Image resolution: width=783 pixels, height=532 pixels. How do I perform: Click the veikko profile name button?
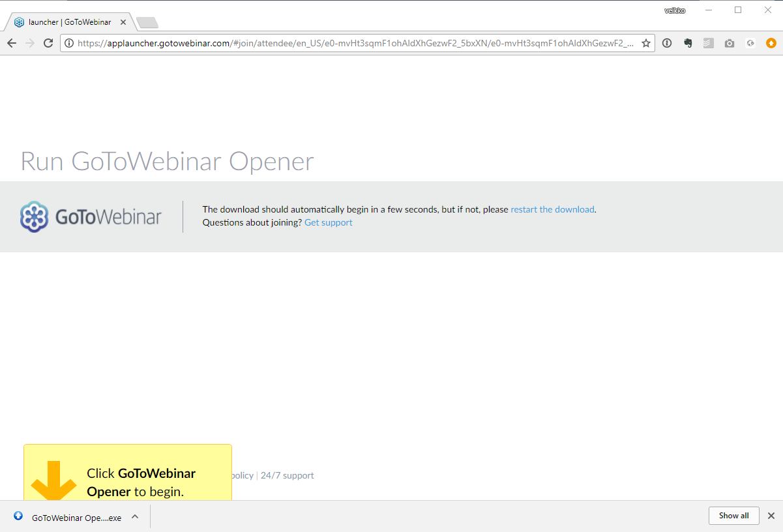675,10
